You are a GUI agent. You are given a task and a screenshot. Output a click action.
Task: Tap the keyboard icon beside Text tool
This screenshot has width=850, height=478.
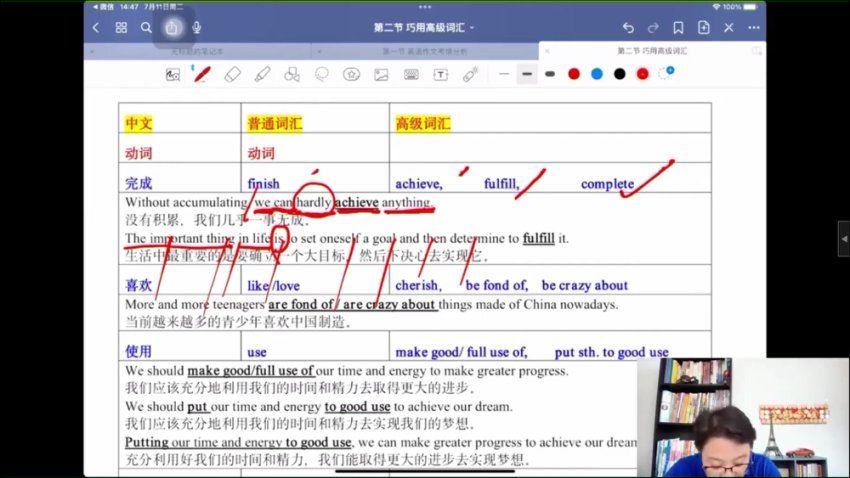(411, 74)
